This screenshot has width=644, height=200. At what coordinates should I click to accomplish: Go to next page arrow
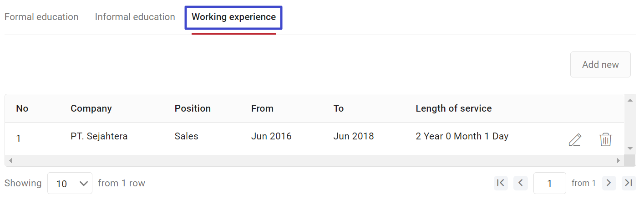coord(609,183)
